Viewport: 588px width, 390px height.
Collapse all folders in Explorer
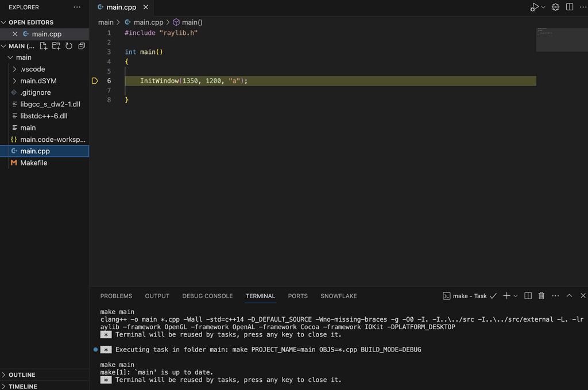(x=80, y=46)
